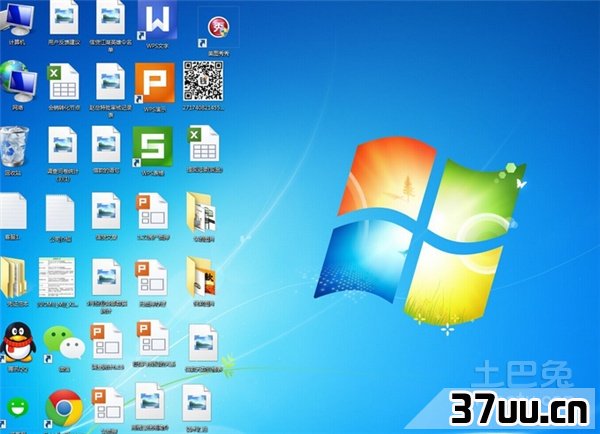Launch the green smiley face shortcut
600x434 pixels.
[x=18, y=408]
